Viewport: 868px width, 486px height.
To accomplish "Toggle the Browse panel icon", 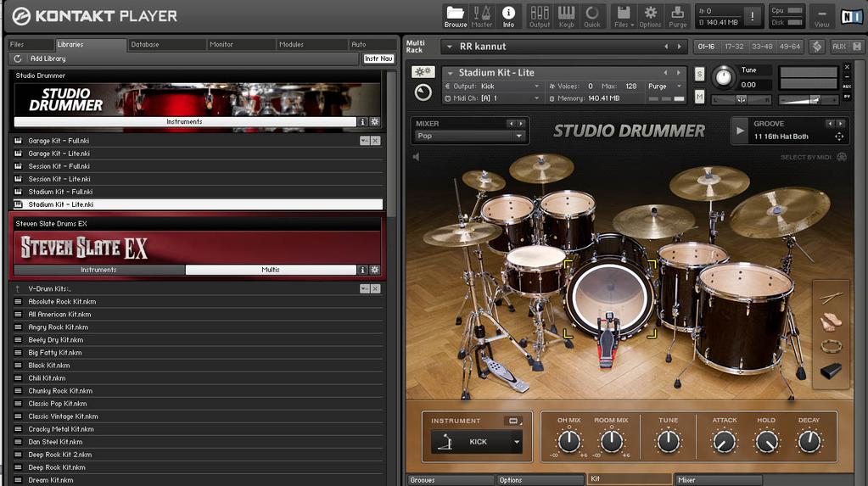I will click(x=456, y=16).
